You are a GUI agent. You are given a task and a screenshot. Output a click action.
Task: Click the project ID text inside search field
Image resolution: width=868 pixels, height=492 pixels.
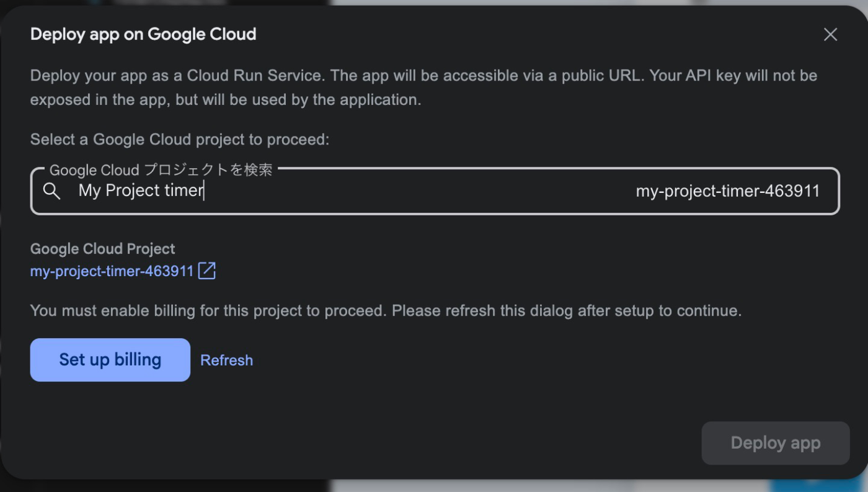point(728,191)
